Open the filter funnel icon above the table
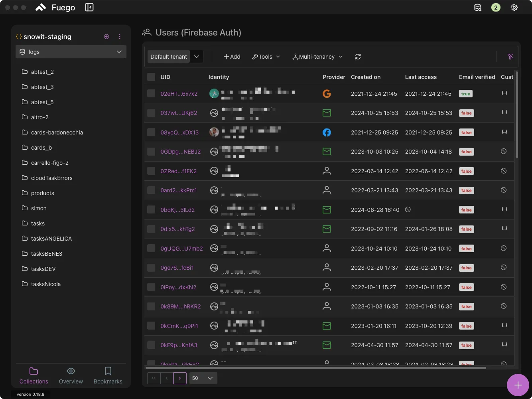 510,56
